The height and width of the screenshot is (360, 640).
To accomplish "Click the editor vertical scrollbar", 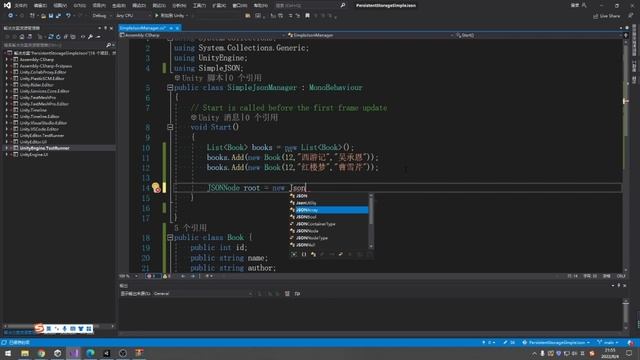I will (x=625, y=155).
